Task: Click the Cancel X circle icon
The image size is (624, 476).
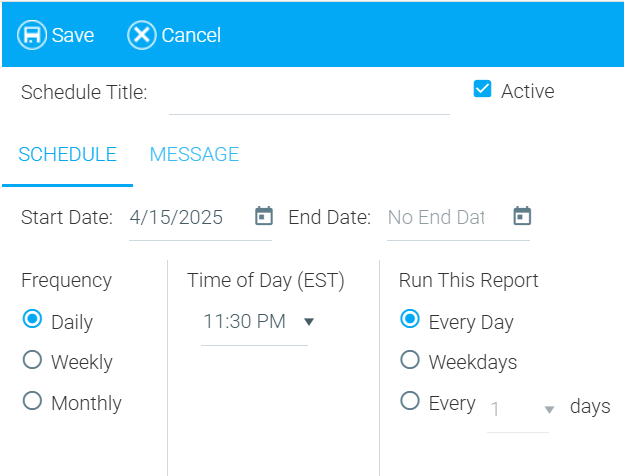Action: [x=142, y=35]
